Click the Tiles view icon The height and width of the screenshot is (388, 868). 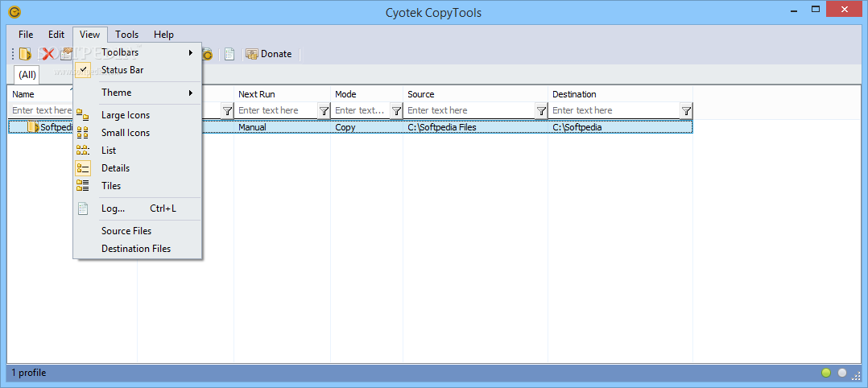pyautogui.click(x=82, y=186)
